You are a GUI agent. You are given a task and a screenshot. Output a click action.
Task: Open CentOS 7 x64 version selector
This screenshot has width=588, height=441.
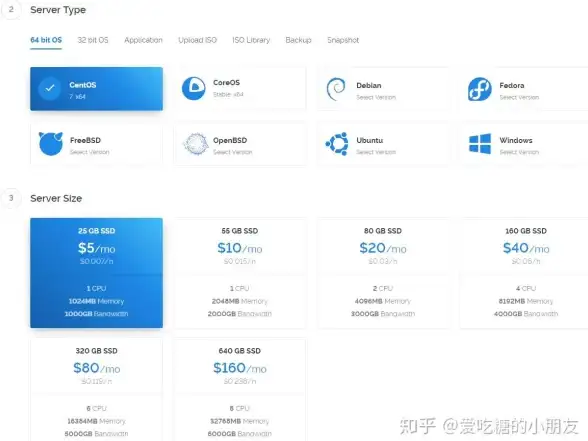(x=77, y=97)
